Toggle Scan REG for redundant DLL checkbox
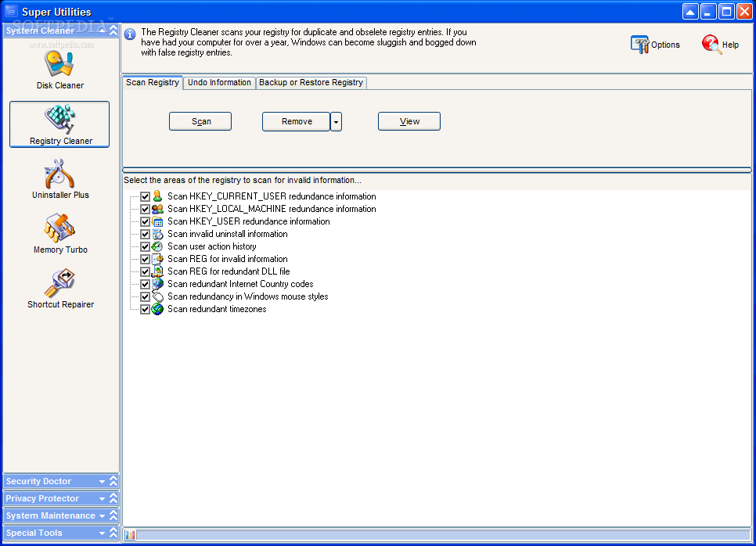 (x=145, y=271)
